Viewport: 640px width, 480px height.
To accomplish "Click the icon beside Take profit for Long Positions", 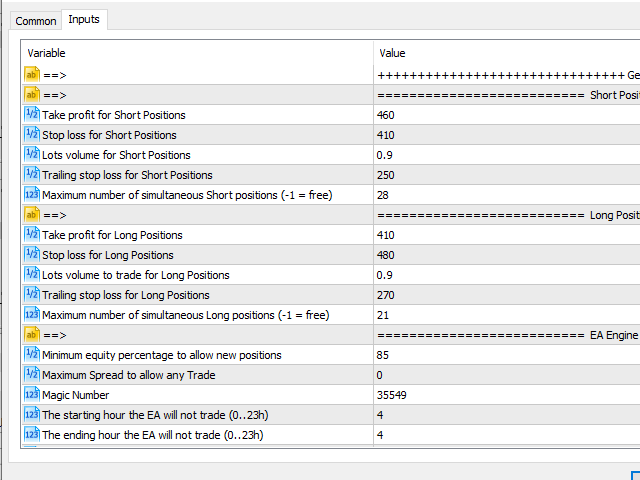I will 32,234.
